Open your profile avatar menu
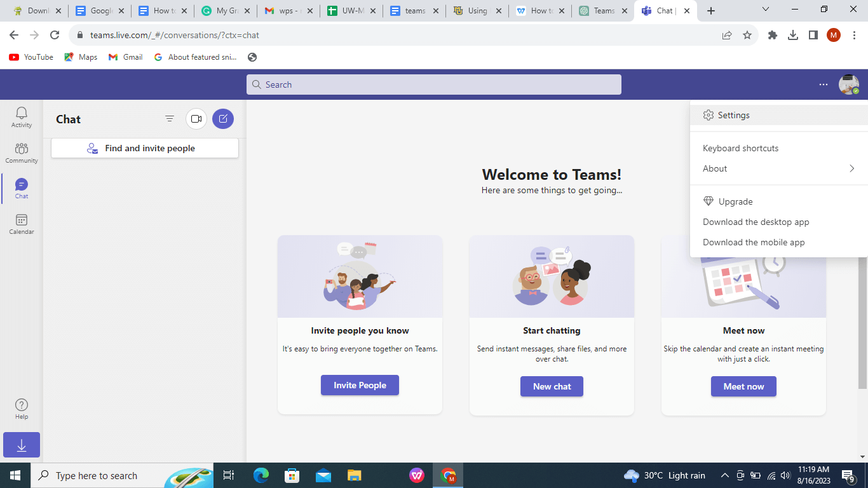Screen dimensions: 868x488 coord(848,84)
